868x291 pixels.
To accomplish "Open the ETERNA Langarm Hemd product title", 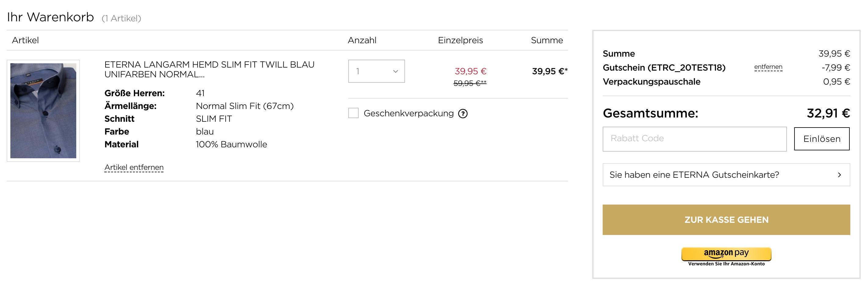I will tap(209, 69).
